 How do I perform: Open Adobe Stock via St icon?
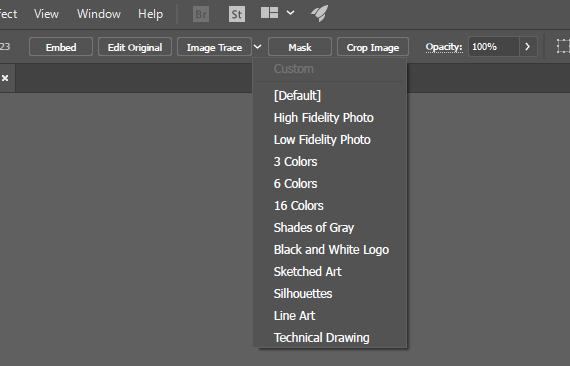pyautogui.click(x=237, y=14)
